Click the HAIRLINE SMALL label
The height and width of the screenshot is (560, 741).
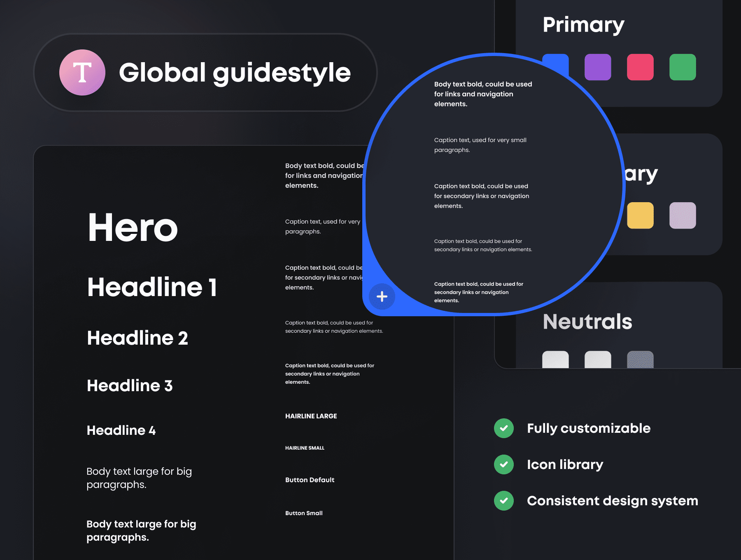tap(305, 448)
